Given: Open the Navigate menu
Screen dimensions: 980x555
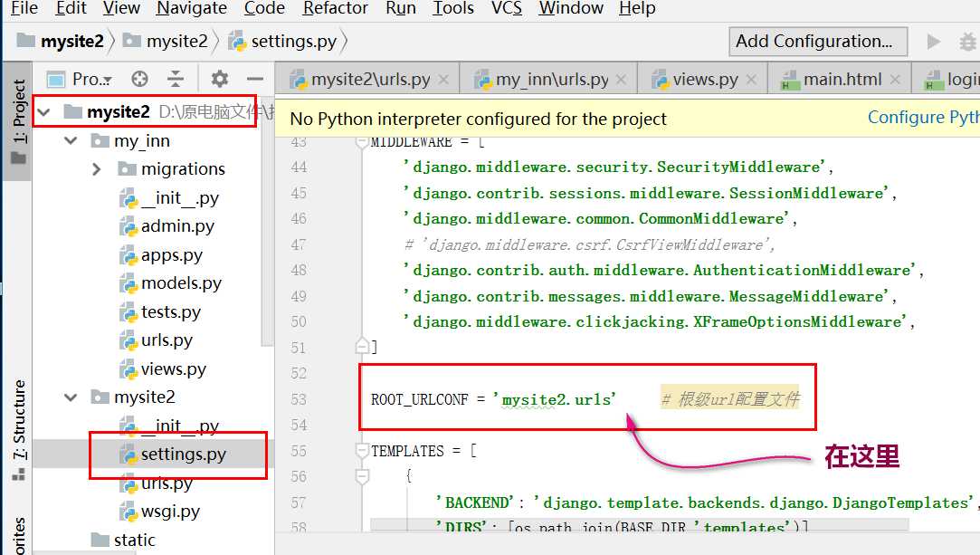Looking at the screenshot, I should [191, 8].
